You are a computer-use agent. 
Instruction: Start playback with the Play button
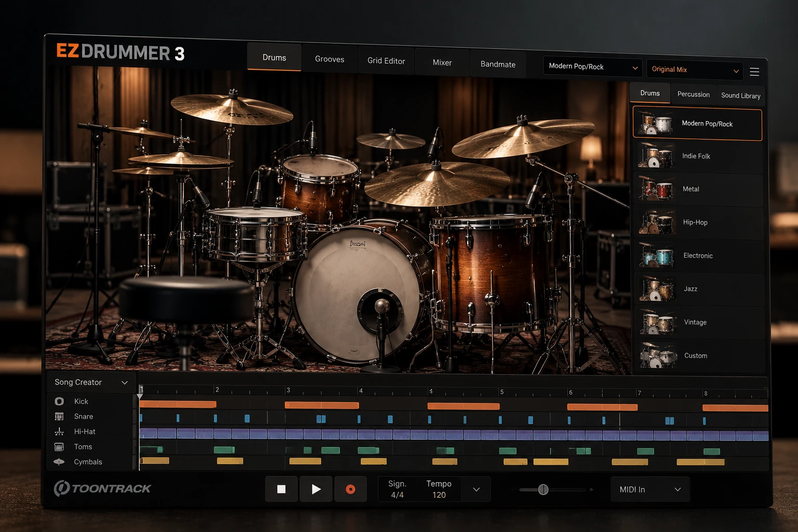[x=316, y=489]
